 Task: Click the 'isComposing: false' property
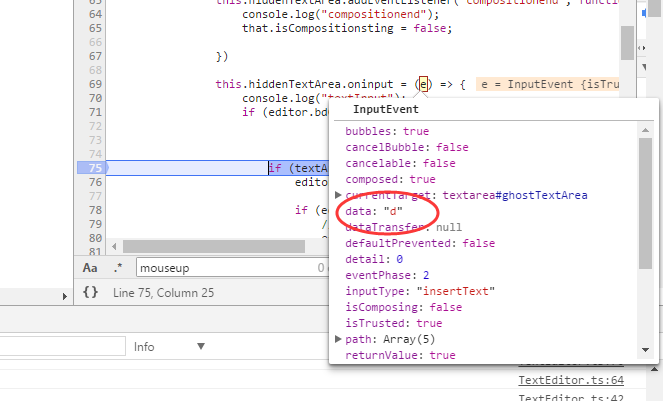(x=403, y=307)
